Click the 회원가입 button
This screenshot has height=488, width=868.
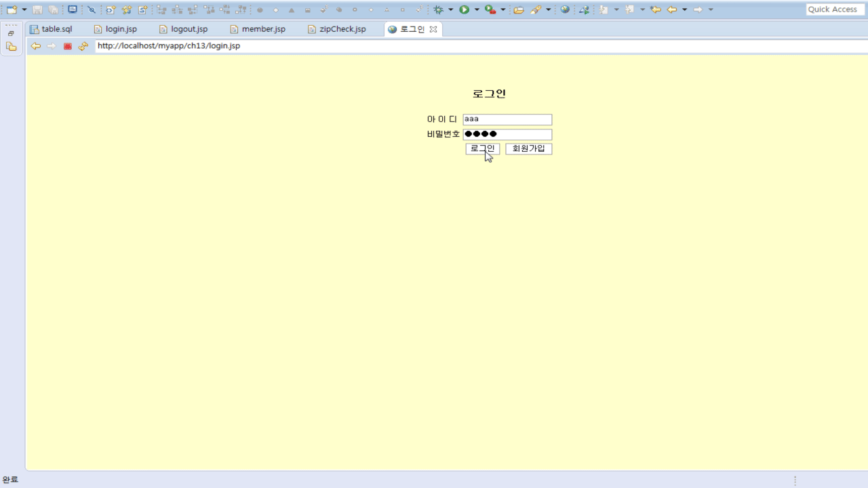[529, 149]
